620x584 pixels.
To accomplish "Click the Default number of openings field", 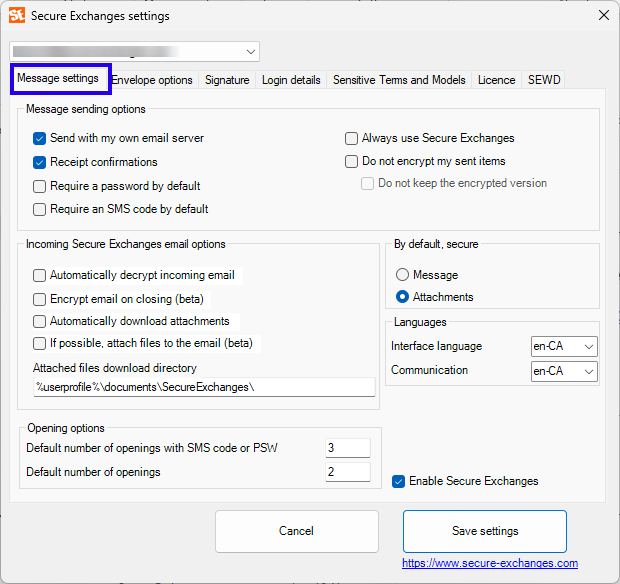I will [347, 472].
